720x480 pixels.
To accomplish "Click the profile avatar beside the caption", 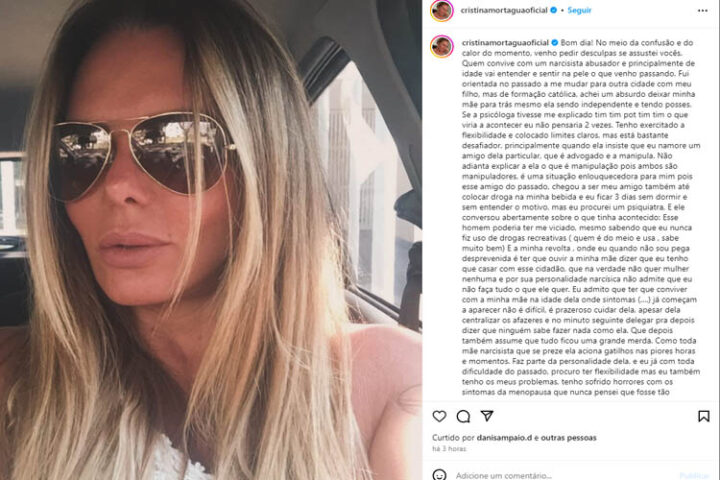I will [442, 46].
